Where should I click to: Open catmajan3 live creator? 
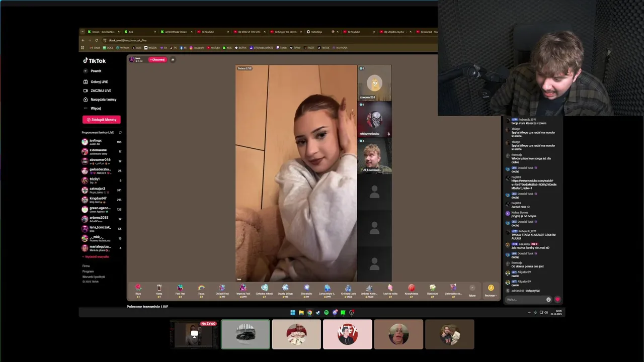pyautogui.click(x=102, y=190)
